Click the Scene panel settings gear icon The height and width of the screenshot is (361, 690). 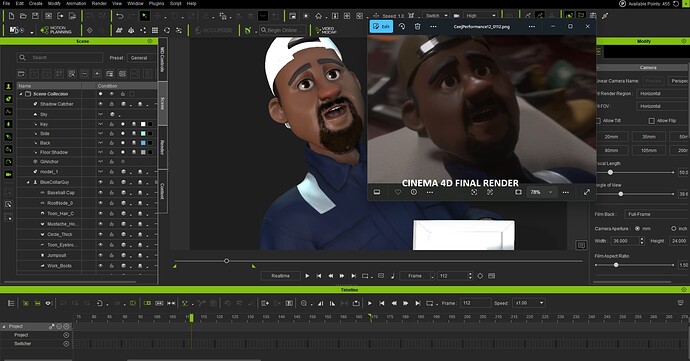[150, 41]
